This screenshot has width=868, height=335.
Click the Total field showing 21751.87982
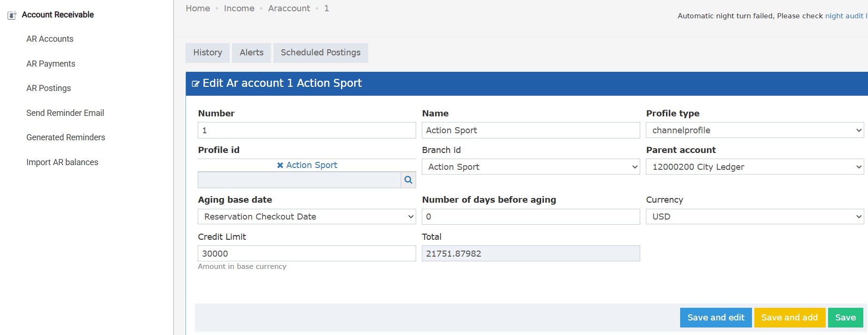coord(531,253)
